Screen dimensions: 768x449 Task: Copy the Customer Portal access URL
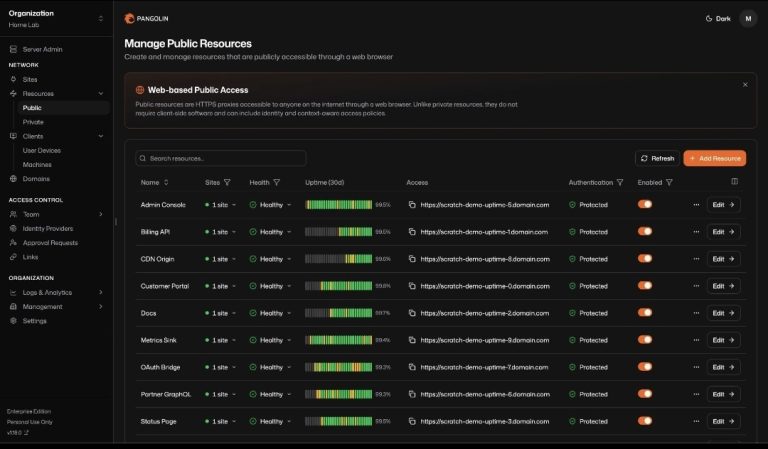click(x=412, y=286)
